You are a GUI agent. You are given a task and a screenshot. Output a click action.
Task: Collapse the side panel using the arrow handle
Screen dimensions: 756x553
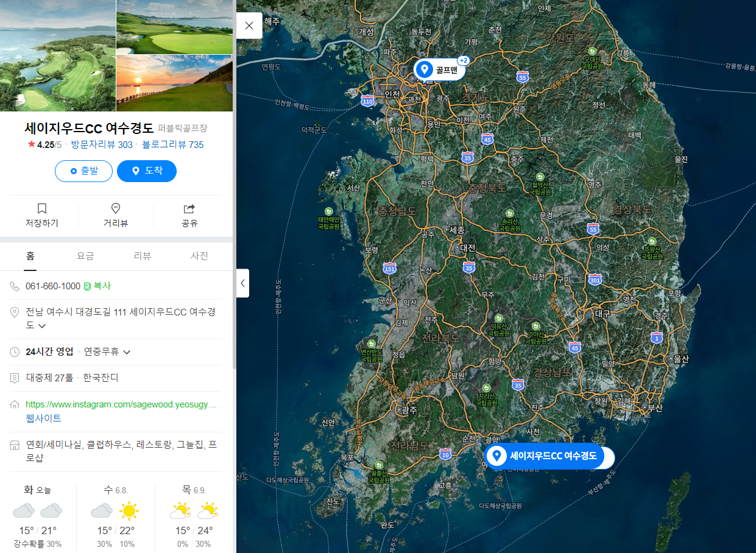[242, 283]
